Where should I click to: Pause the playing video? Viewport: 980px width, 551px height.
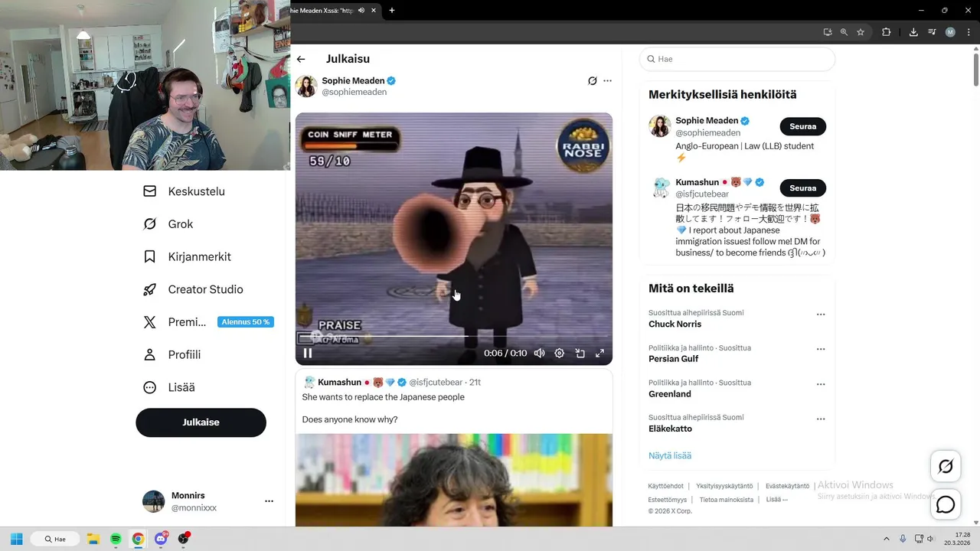tap(308, 353)
